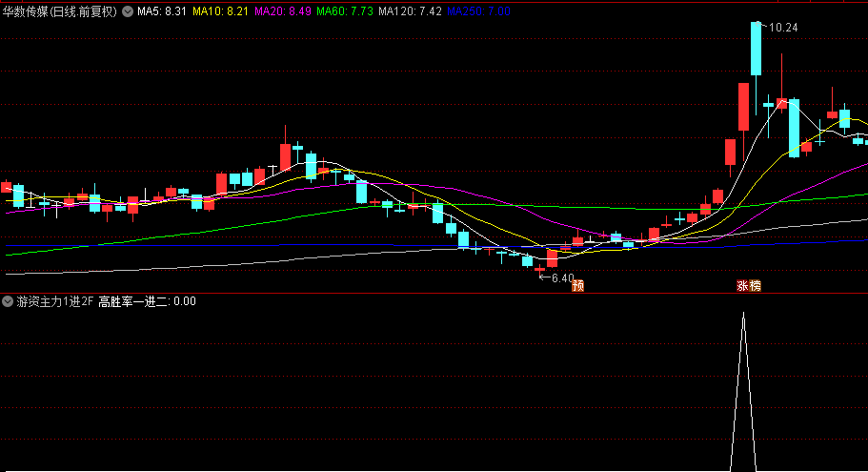Select the MA250: 7.00 label
Image resolution: width=868 pixels, height=472 pixels.
click(479, 11)
